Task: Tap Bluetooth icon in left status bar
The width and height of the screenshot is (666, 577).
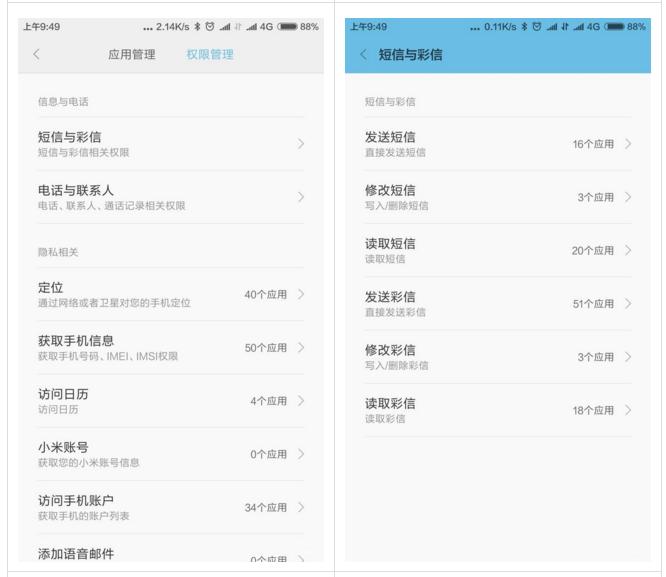Action: [x=197, y=26]
